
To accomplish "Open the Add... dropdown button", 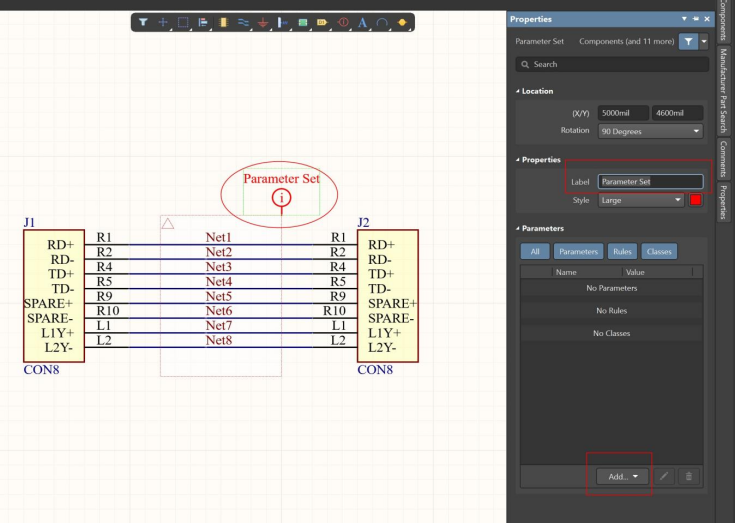I will click(x=622, y=477).
